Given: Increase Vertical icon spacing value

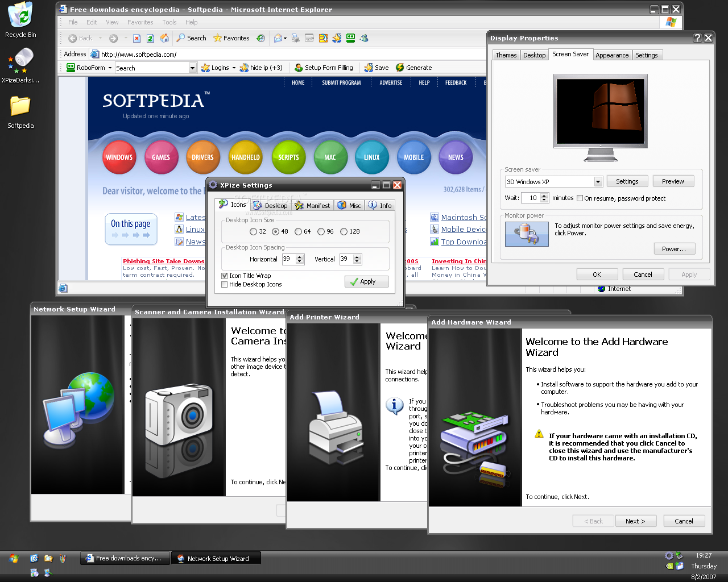Looking at the screenshot, I should [357, 257].
